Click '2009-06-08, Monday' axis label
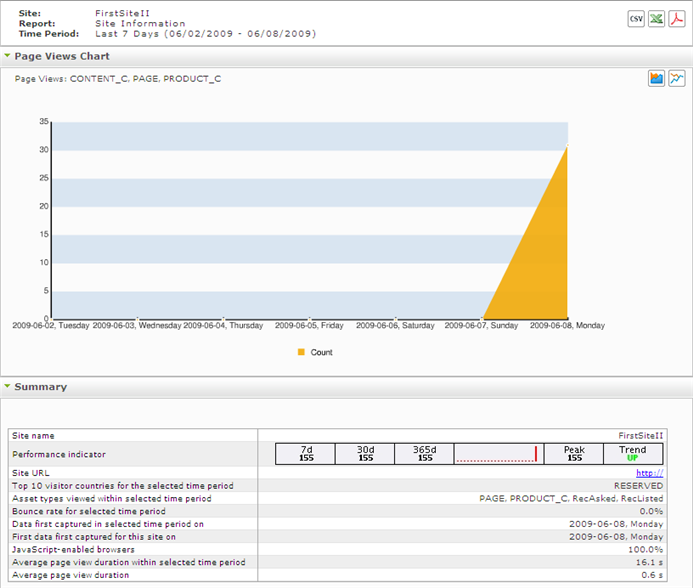Image resolution: width=693 pixels, height=588 pixels. (x=567, y=325)
